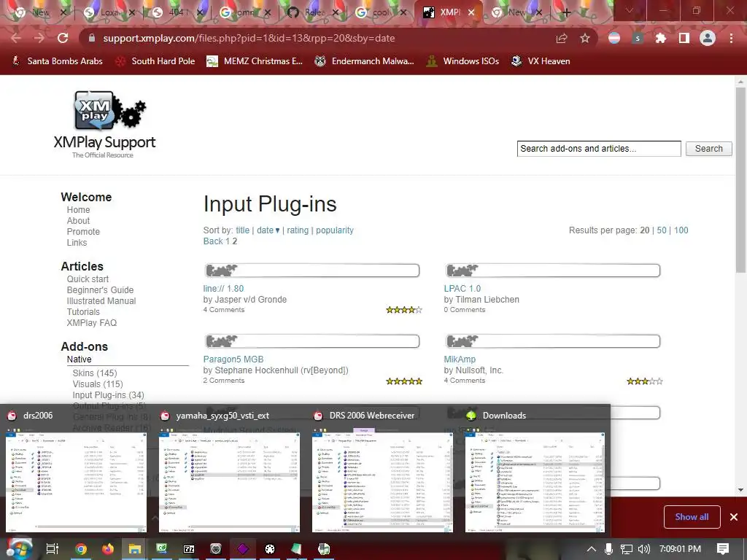This screenshot has height=560, width=747.
Task: Switch to the Loxa browser tab
Action: (109, 12)
